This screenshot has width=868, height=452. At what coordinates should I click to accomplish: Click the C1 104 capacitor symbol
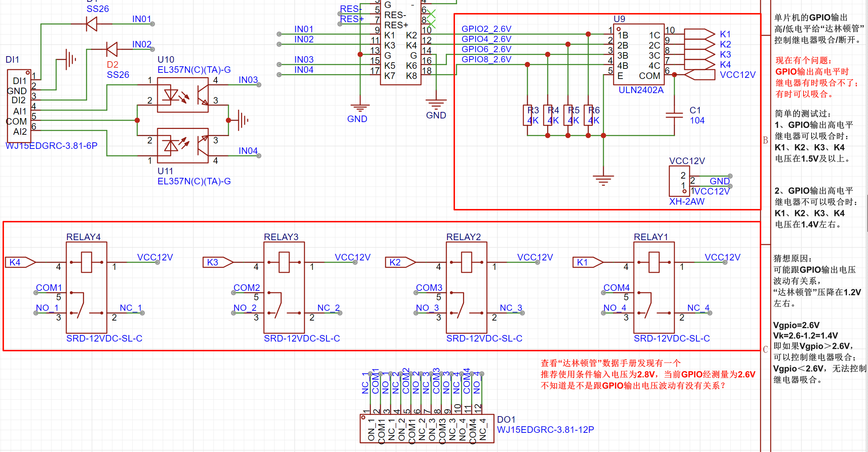[x=674, y=115]
